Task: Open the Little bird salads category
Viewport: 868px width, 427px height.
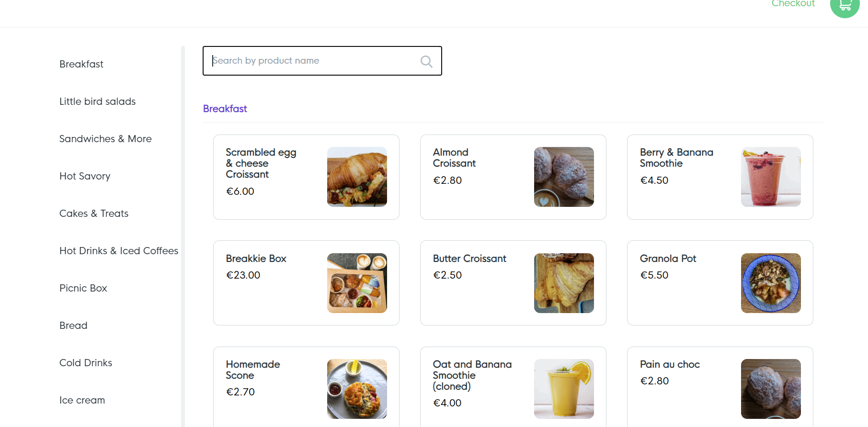Action: [97, 101]
